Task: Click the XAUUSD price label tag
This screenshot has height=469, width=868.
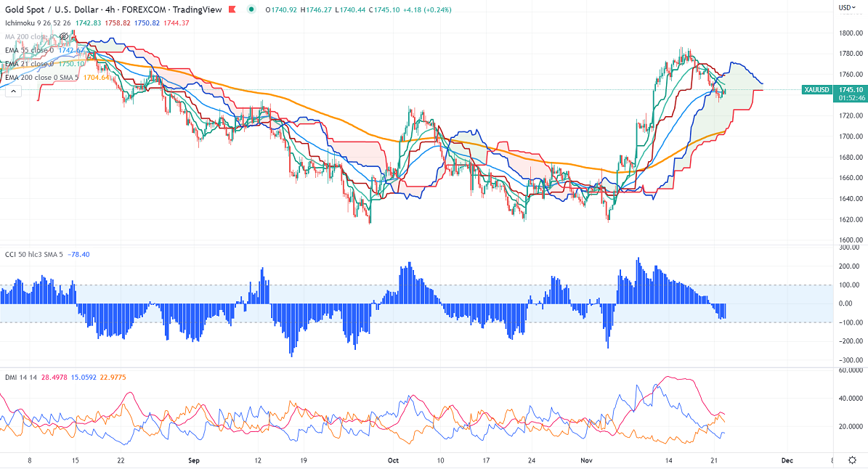Action: tap(817, 89)
